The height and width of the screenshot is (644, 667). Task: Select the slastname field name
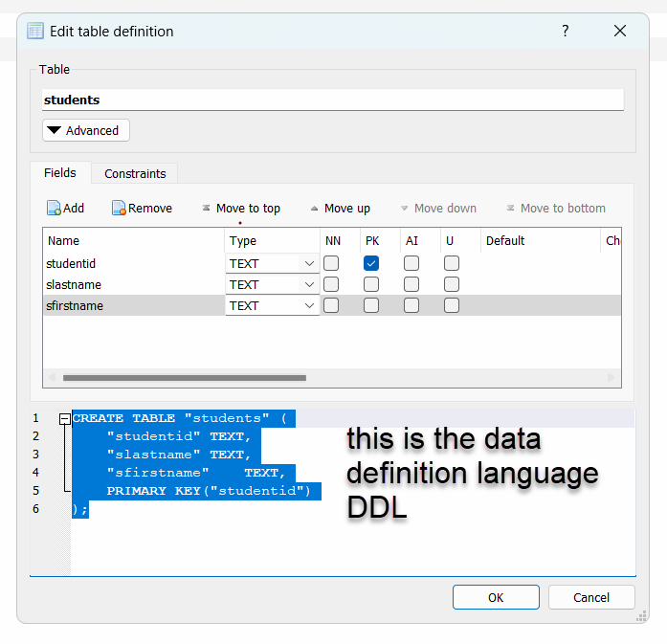coord(74,284)
